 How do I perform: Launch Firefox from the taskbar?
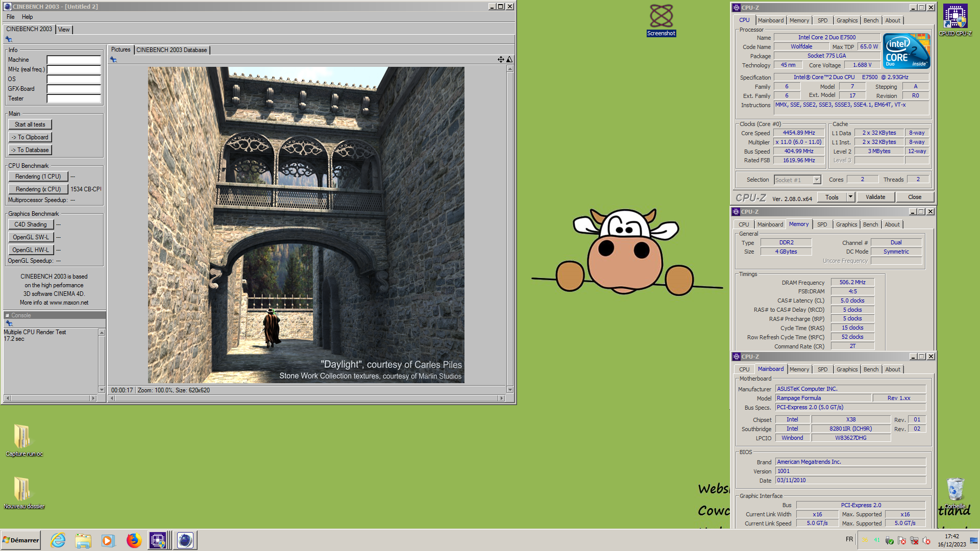134,540
